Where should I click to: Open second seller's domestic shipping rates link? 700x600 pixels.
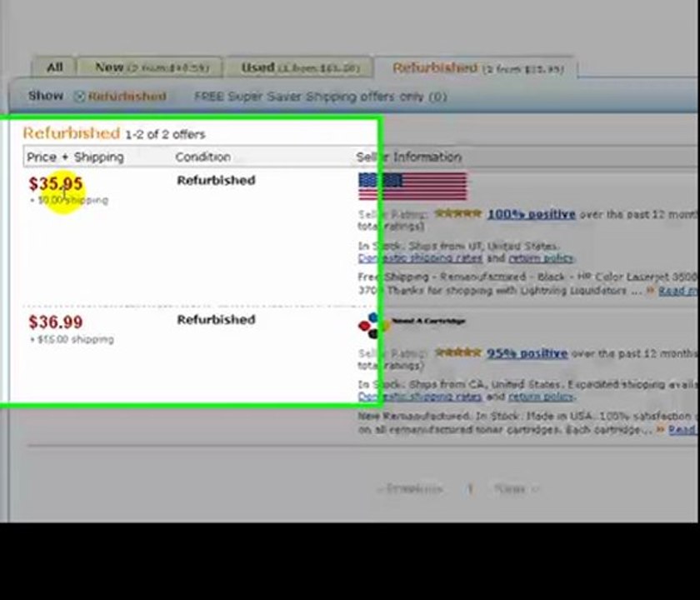point(420,397)
